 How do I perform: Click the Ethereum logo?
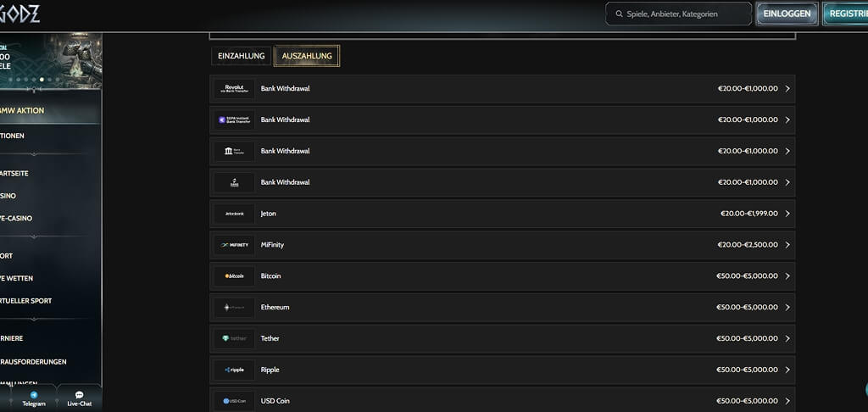coord(234,308)
